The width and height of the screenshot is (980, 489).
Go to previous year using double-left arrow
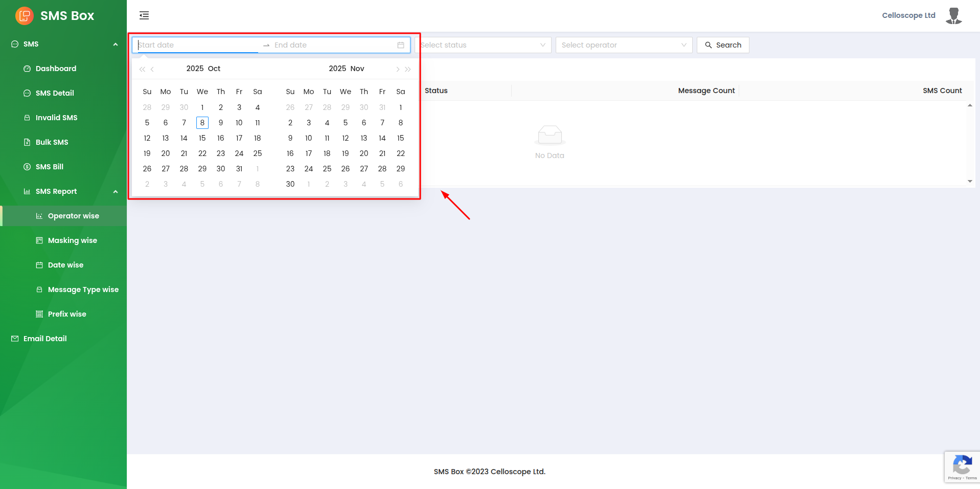[142, 69]
